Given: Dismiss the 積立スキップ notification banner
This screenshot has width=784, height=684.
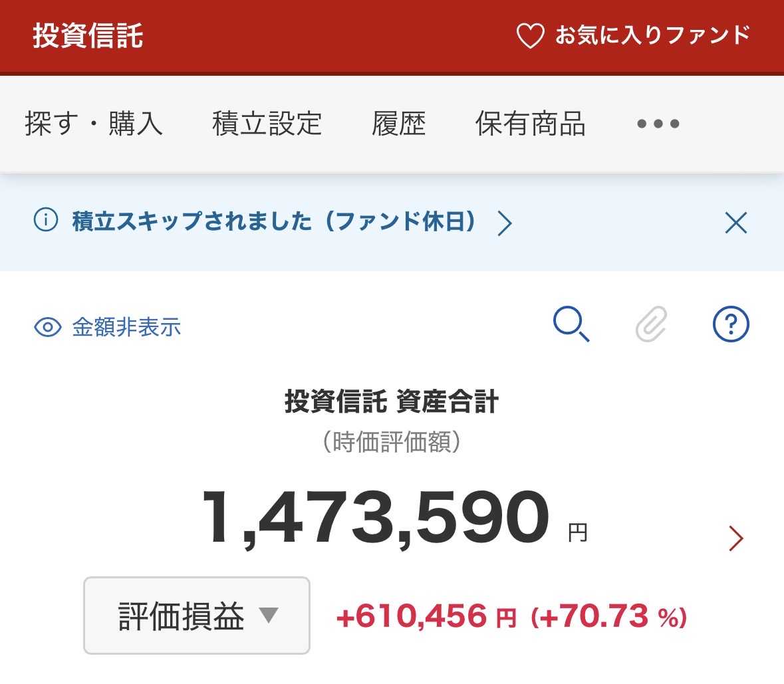Looking at the screenshot, I should click(x=736, y=222).
